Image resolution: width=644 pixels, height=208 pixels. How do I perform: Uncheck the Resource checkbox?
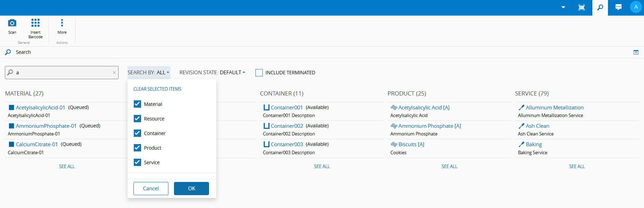[138, 119]
